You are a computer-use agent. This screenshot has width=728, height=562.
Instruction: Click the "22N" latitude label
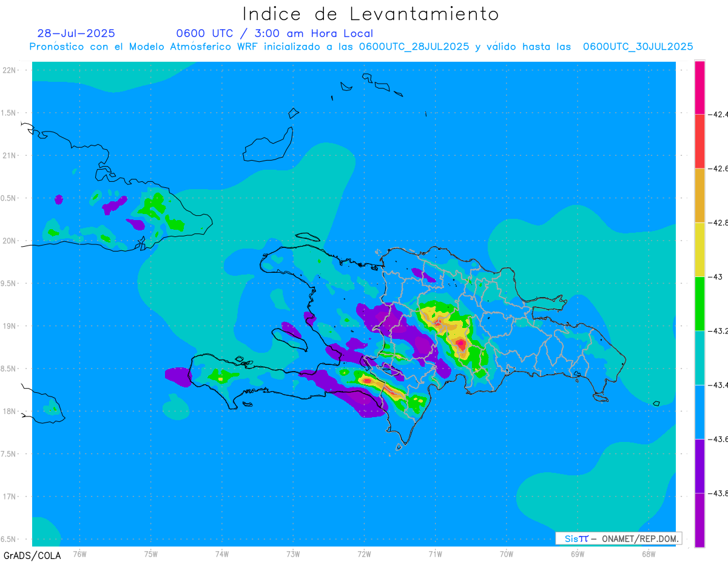[x=10, y=70]
